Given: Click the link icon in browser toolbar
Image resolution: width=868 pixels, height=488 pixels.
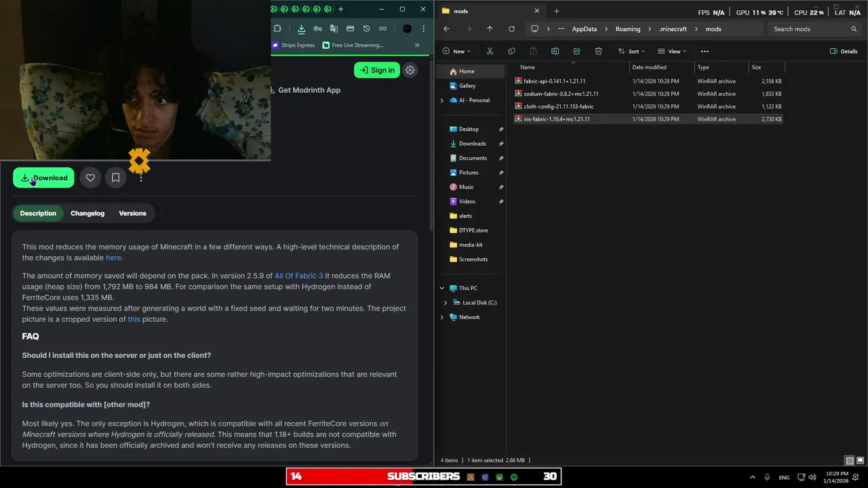Looking at the screenshot, I should (382, 28).
